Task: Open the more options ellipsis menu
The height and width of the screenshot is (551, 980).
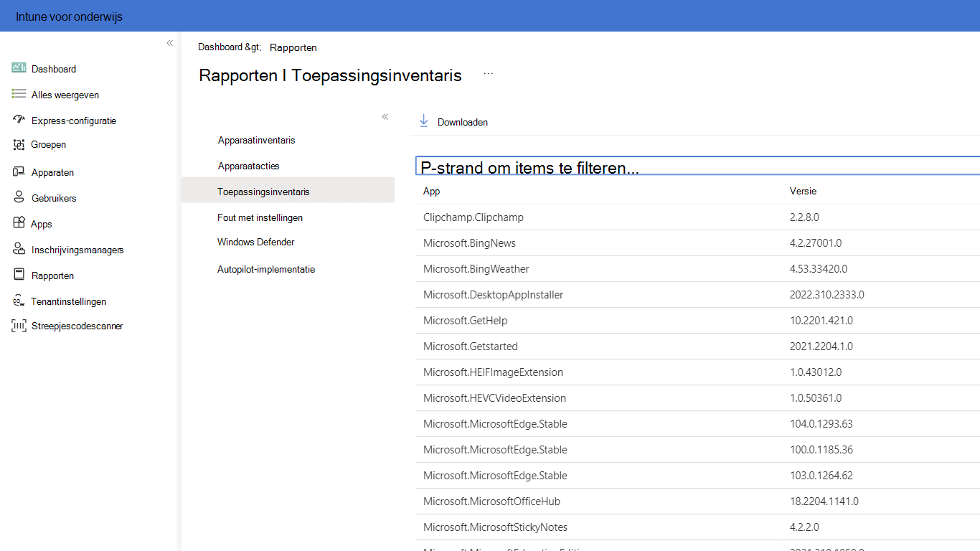Action: tap(489, 74)
